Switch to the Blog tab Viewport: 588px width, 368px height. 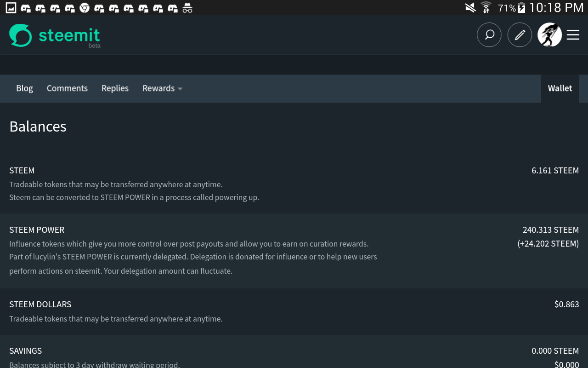[24, 88]
